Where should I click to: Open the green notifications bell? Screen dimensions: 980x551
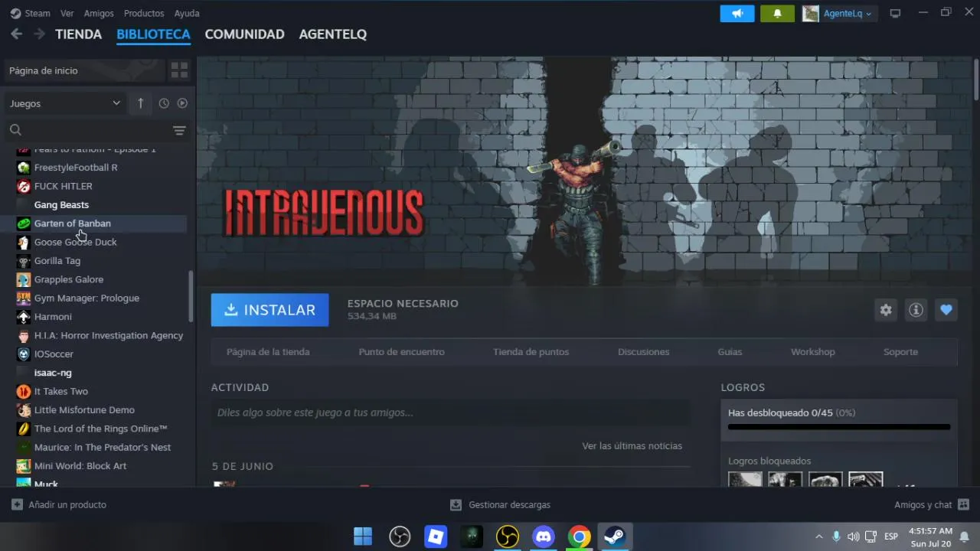[777, 14]
